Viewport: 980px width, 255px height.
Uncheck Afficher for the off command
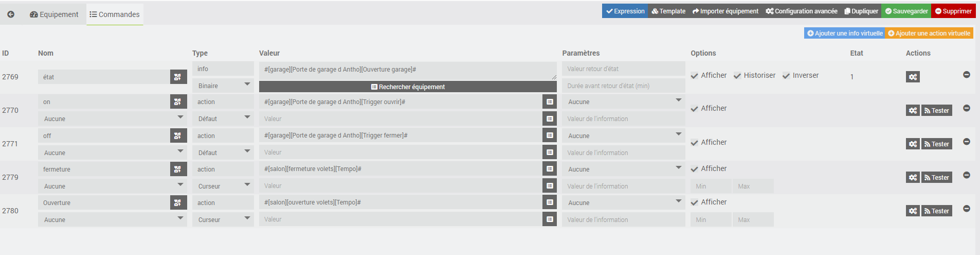point(695,143)
